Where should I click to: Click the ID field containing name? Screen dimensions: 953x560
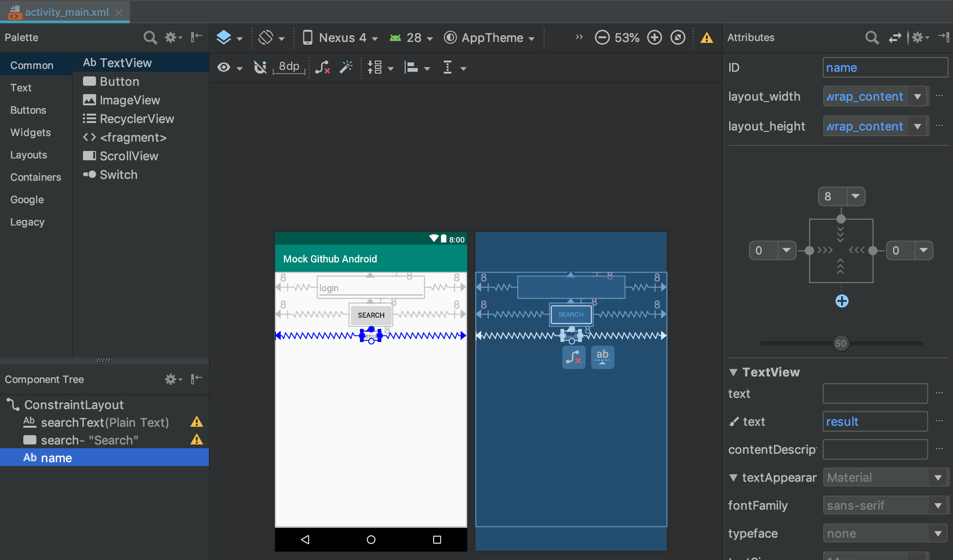(x=885, y=68)
